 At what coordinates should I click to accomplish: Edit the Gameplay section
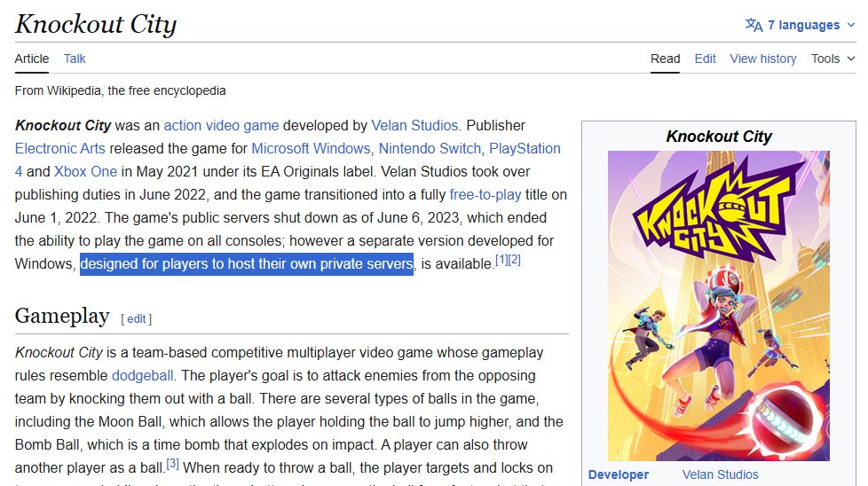136,319
